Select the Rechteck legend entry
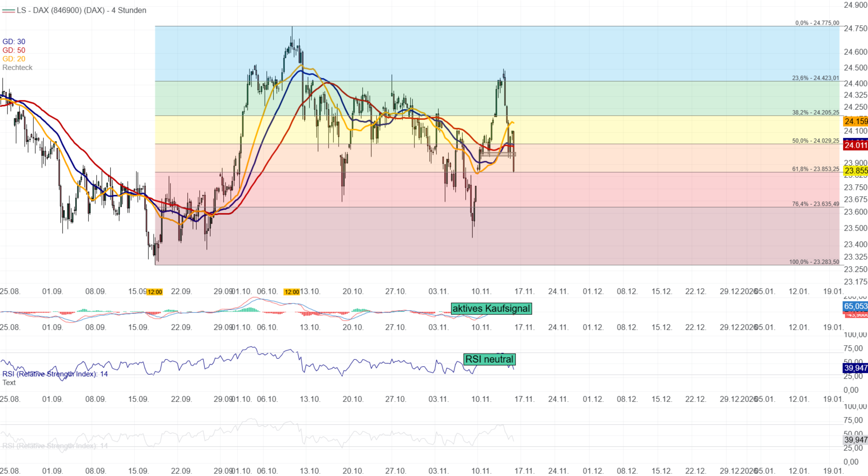868x476 pixels. (17, 68)
